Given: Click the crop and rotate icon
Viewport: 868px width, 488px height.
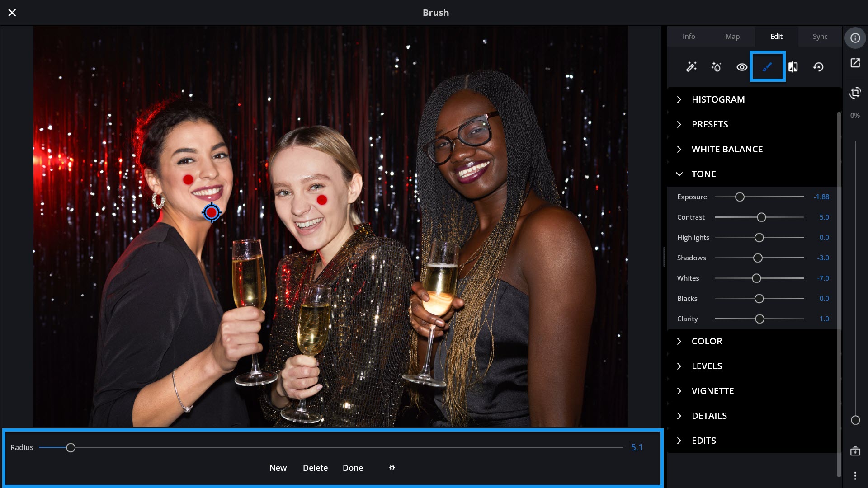Looking at the screenshot, I should click(x=855, y=93).
